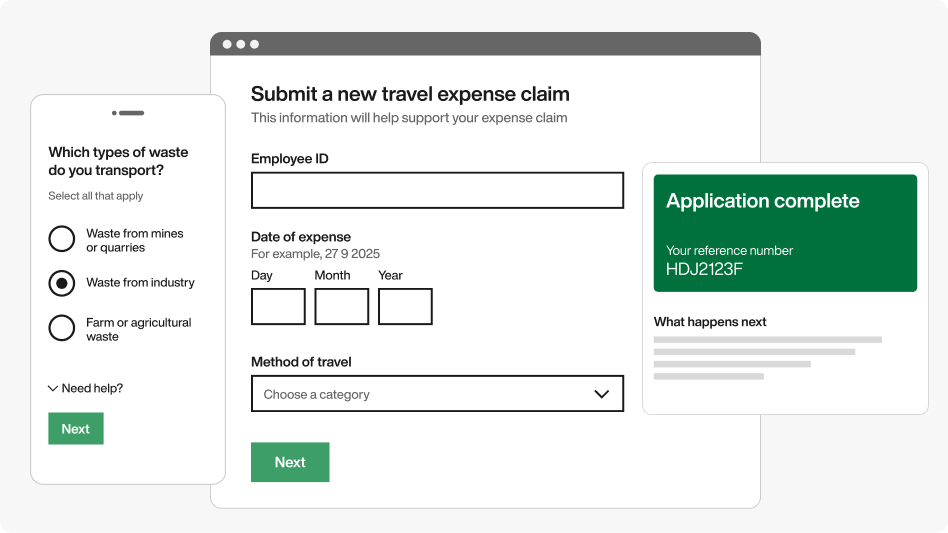Choose the "Waste from industry" radio option

(x=62, y=283)
